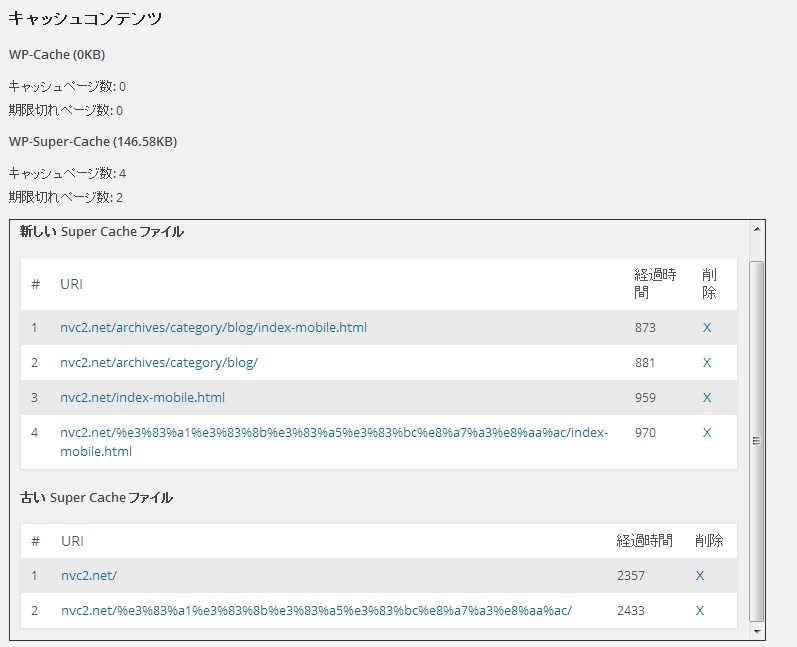Click the URI column header in old files table
Viewport: 797px width, 647px height.
click(72, 541)
